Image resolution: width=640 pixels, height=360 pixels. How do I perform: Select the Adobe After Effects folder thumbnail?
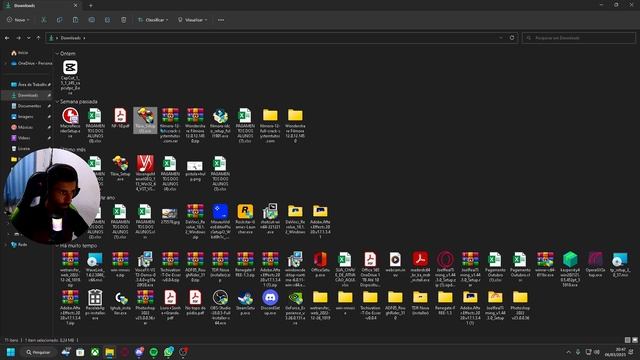coord(320,221)
